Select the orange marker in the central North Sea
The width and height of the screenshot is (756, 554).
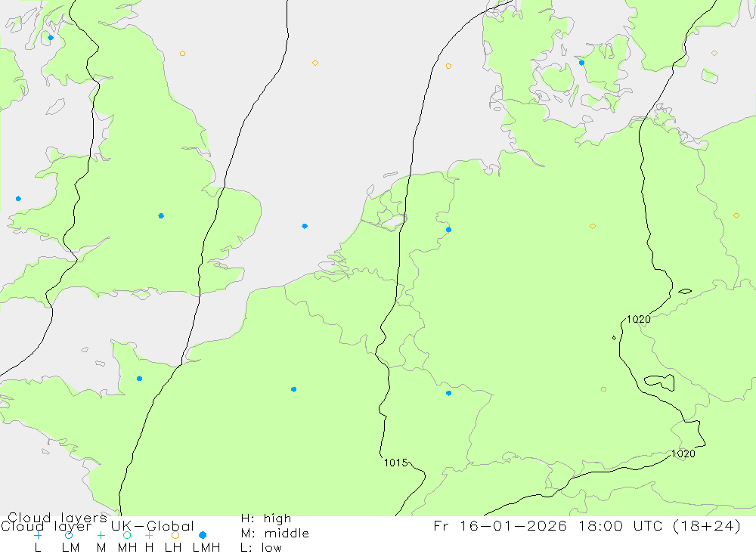point(314,63)
